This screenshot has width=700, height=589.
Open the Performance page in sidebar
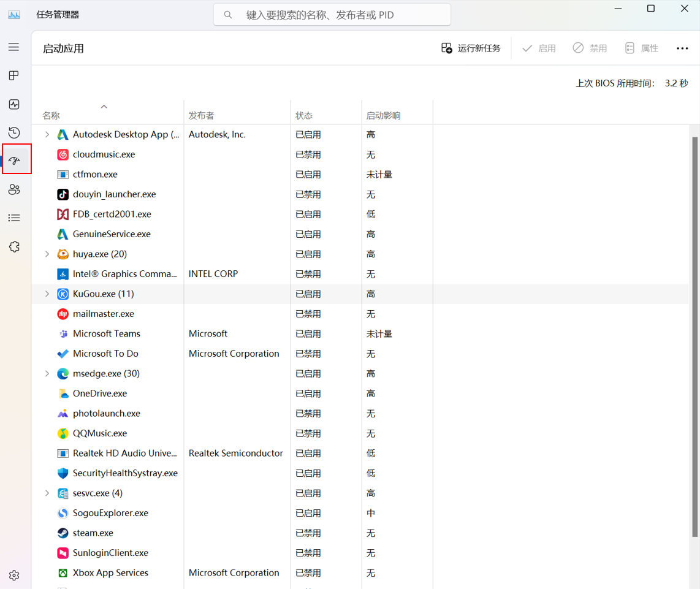coord(14,105)
